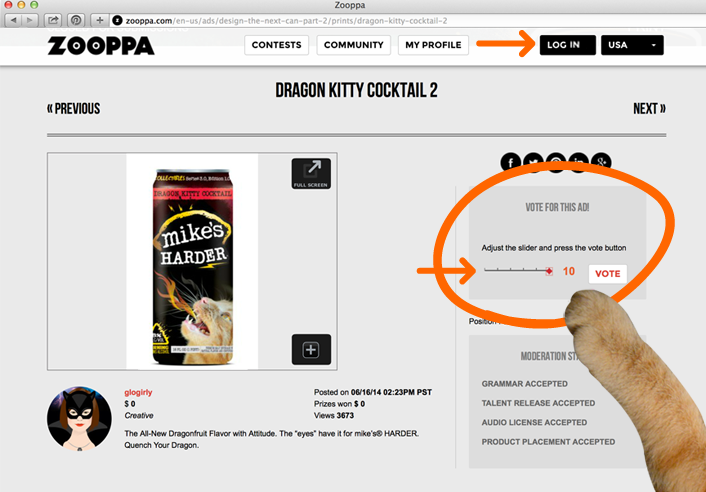This screenshot has width=706, height=492.
Task: Open the Community menu
Action: point(353,45)
